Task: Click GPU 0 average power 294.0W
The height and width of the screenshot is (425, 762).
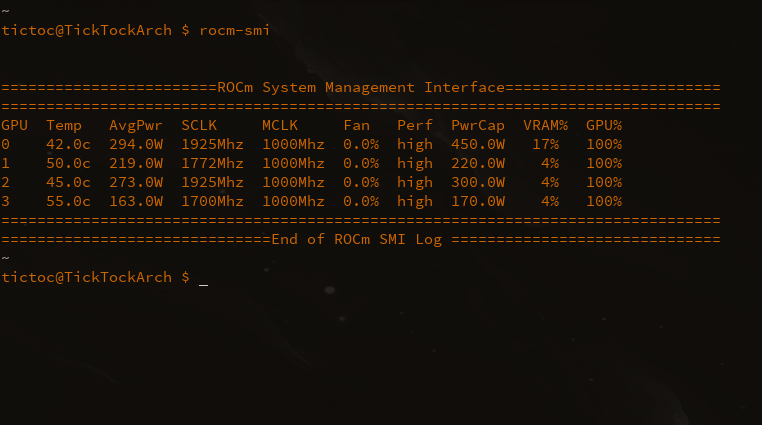Action: point(136,144)
